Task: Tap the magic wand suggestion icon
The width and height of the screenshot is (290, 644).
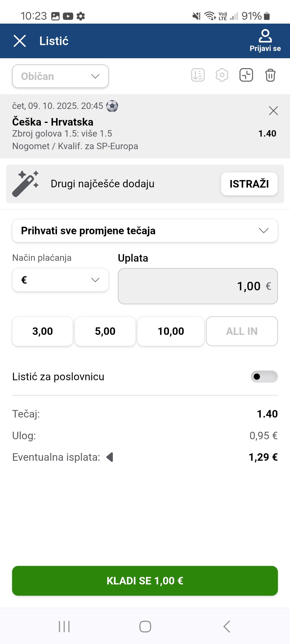Action: [x=26, y=184]
